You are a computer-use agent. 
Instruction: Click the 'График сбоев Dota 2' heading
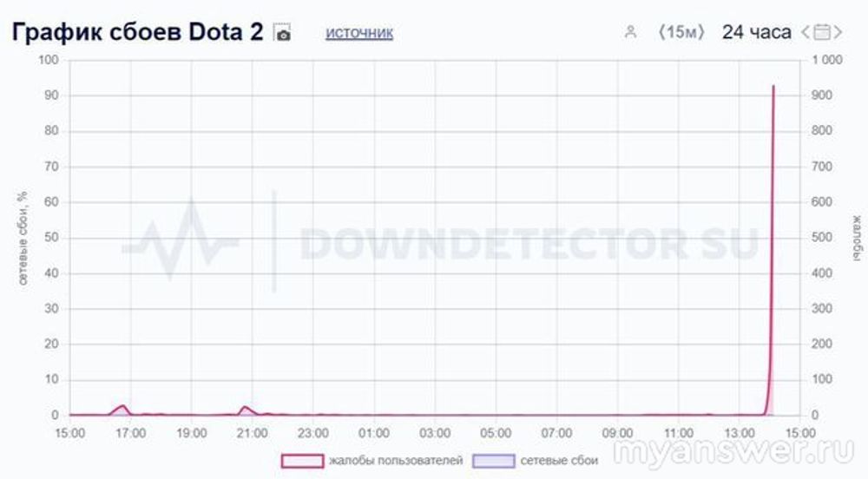click(137, 33)
